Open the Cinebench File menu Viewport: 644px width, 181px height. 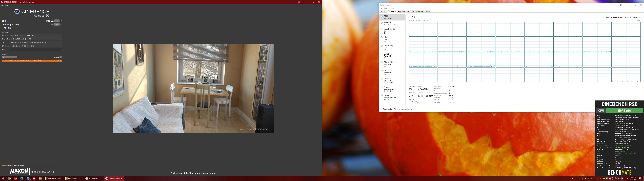tap(2, 5)
